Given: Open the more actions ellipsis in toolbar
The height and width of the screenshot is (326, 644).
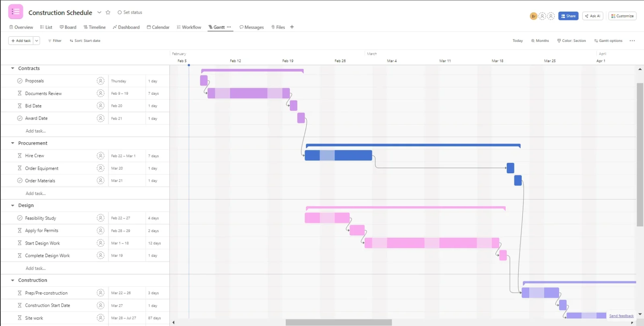Looking at the screenshot, I should pos(632,41).
